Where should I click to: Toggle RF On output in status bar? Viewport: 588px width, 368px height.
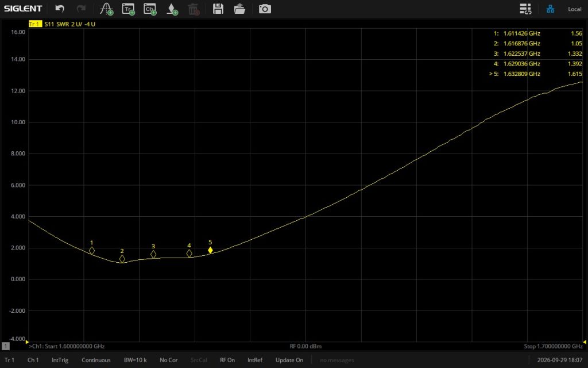point(227,360)
